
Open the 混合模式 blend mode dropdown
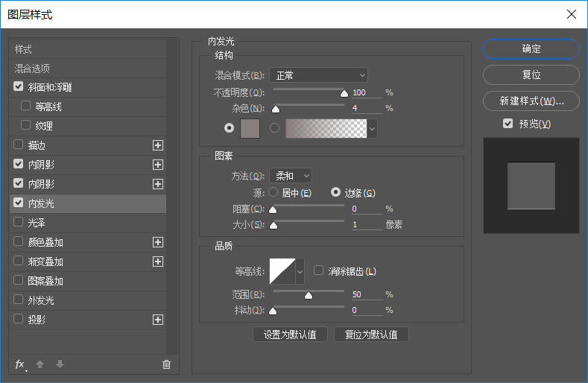(x=318, y=75)
